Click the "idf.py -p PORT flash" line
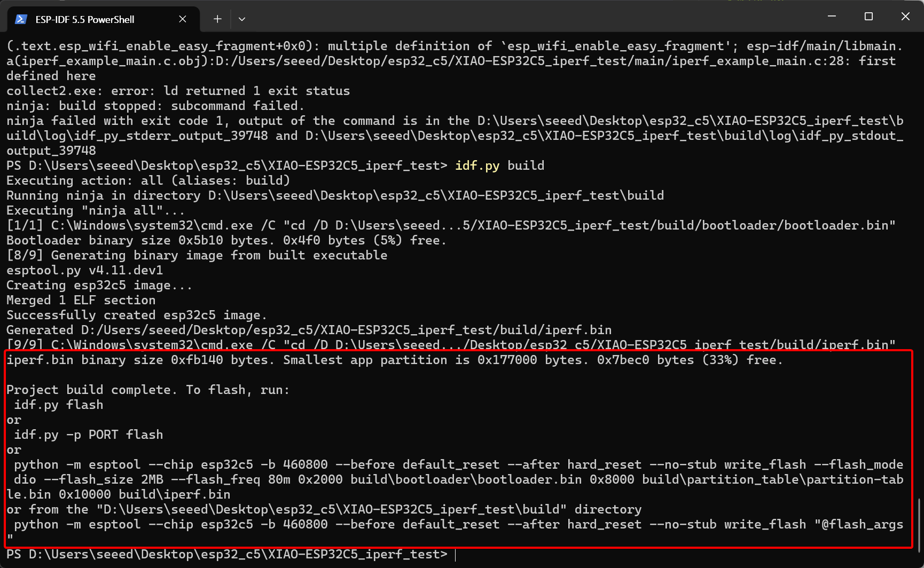 click(x=89, y=435)
